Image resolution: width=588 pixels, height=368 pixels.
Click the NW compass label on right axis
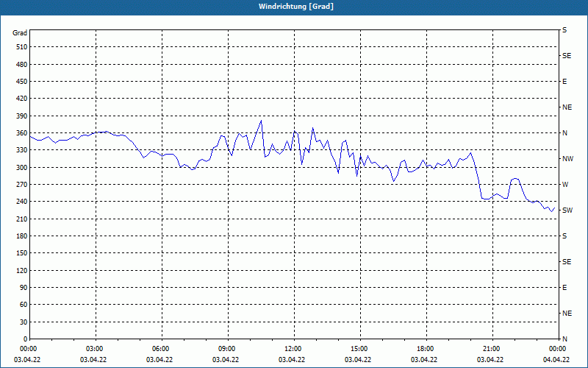click(x=567, y=159)
